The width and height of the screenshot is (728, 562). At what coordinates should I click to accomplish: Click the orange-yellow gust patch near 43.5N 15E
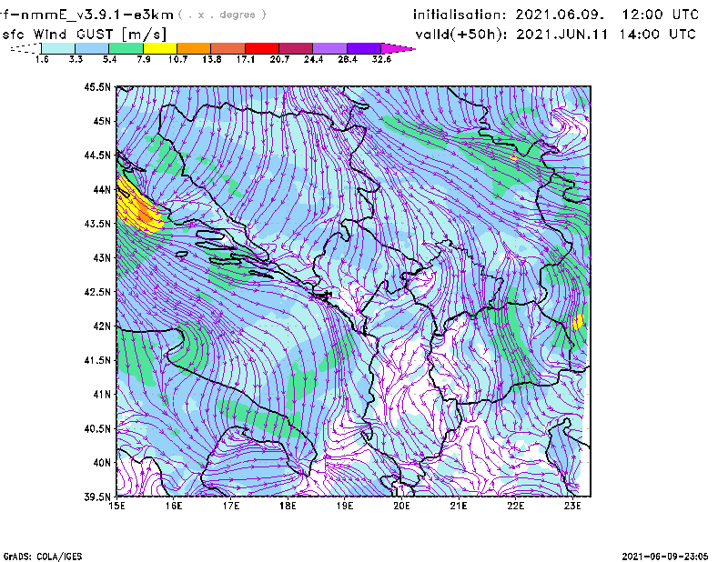click(x=138, y=207)
